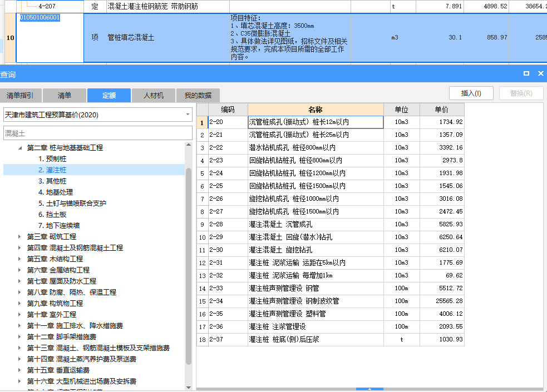
Task: Select row 灌注混凝土 旋挖钻孔
Action: coord(331,250)
